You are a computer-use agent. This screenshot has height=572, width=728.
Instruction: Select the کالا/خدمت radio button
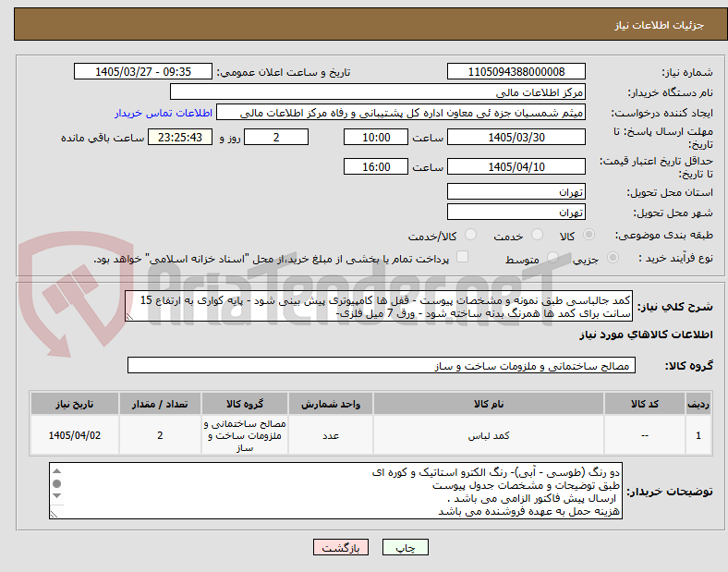[x=471, y=235]
